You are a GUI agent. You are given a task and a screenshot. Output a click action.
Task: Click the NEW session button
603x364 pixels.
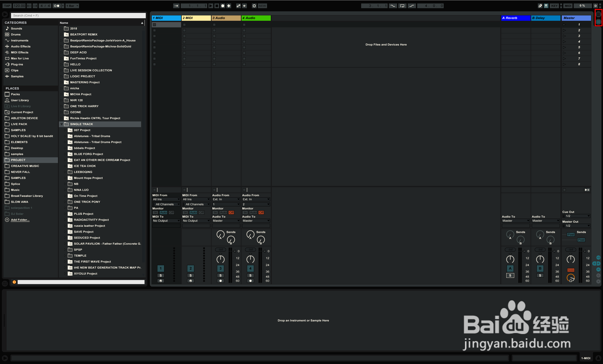click(262, 6)
